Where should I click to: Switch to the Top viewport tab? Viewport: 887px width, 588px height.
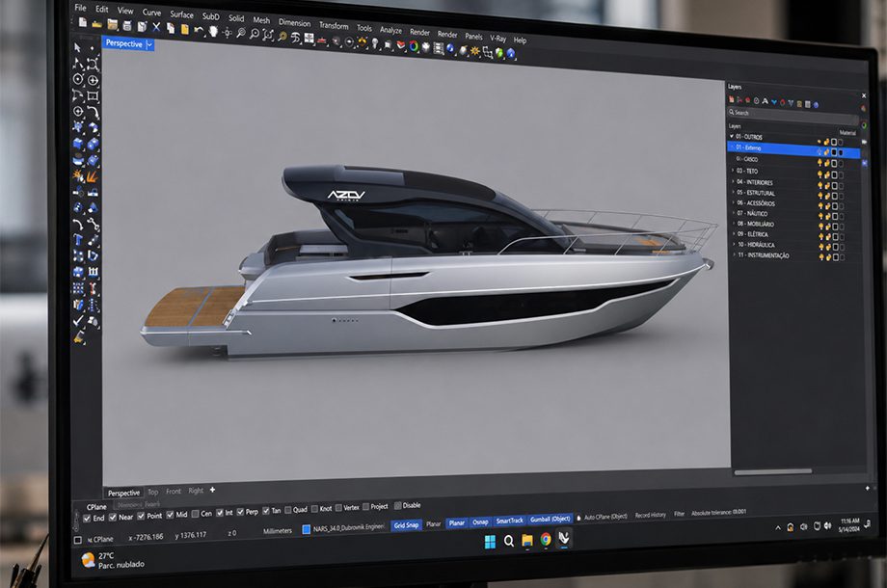153,492
